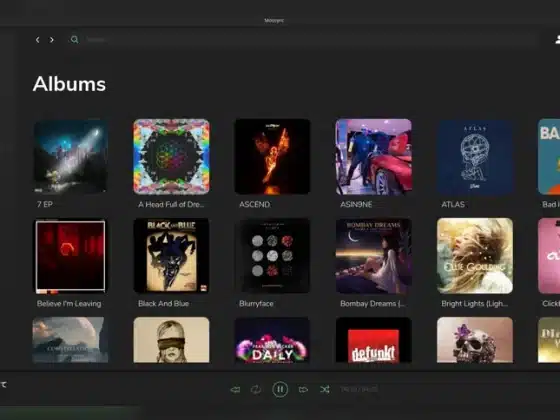Click the "Blurryface" album title

coord(256,304)
